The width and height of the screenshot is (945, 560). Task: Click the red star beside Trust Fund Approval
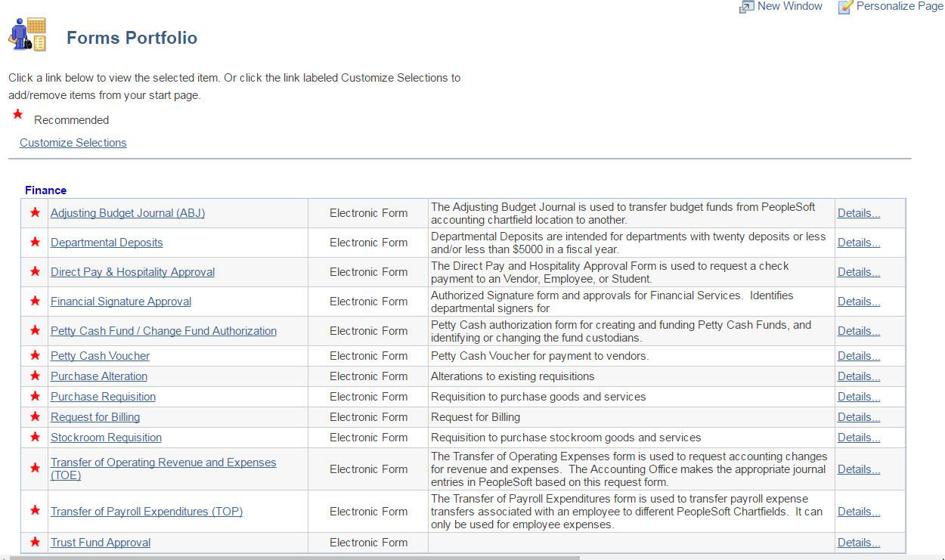[35, 543]
